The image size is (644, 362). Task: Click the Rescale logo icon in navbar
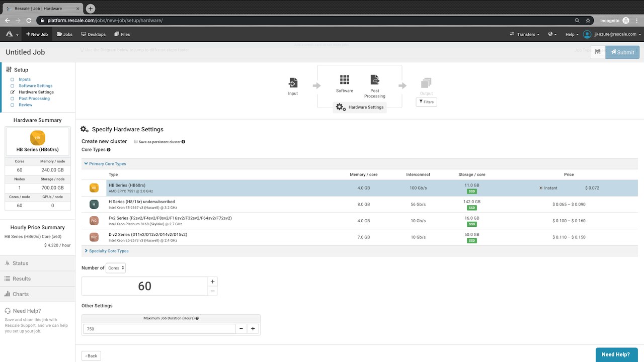(x=10, y=34)
